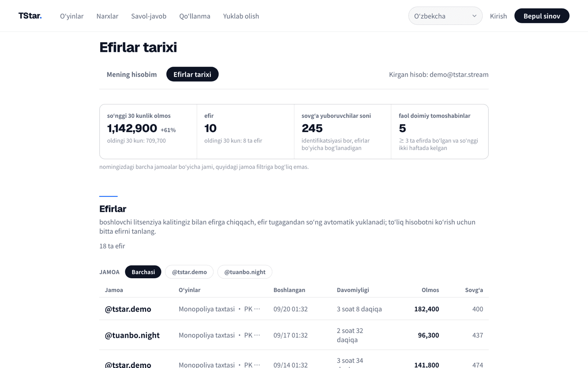Screen dimensions: 588x368
Task: Click the 09/20 01:32 start time
Action: (290, 309)
